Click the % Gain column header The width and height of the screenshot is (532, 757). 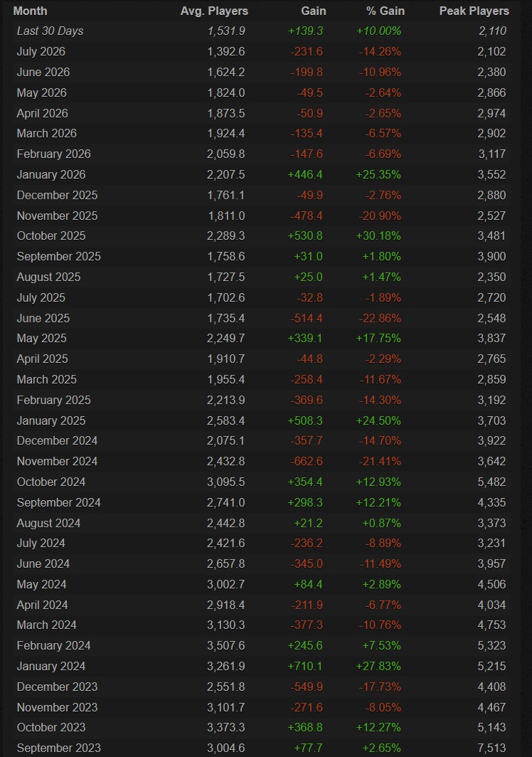tap(385, 11)
